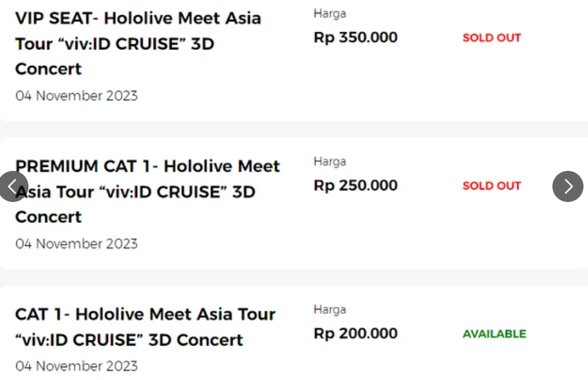Click the date under the VIP SEAT ticket
Image resolution: width=588 pixels, height=380 pixels.
point(76,96)
